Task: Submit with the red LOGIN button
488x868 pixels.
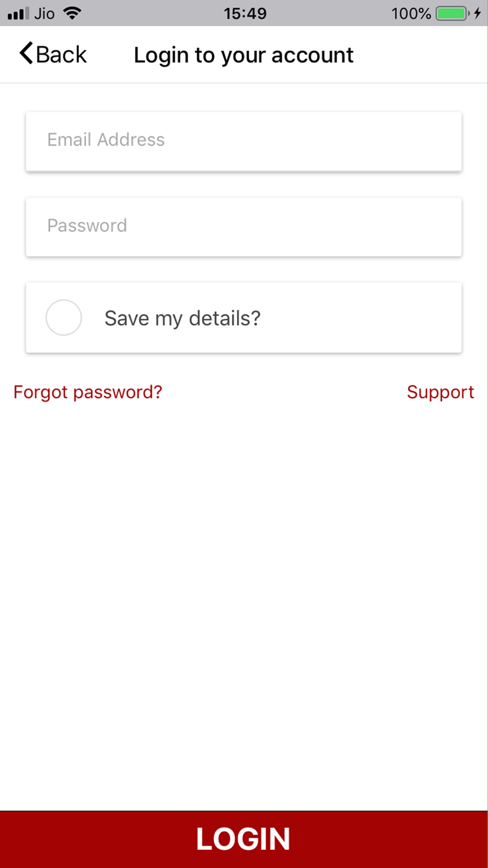Action: (244, 839)
